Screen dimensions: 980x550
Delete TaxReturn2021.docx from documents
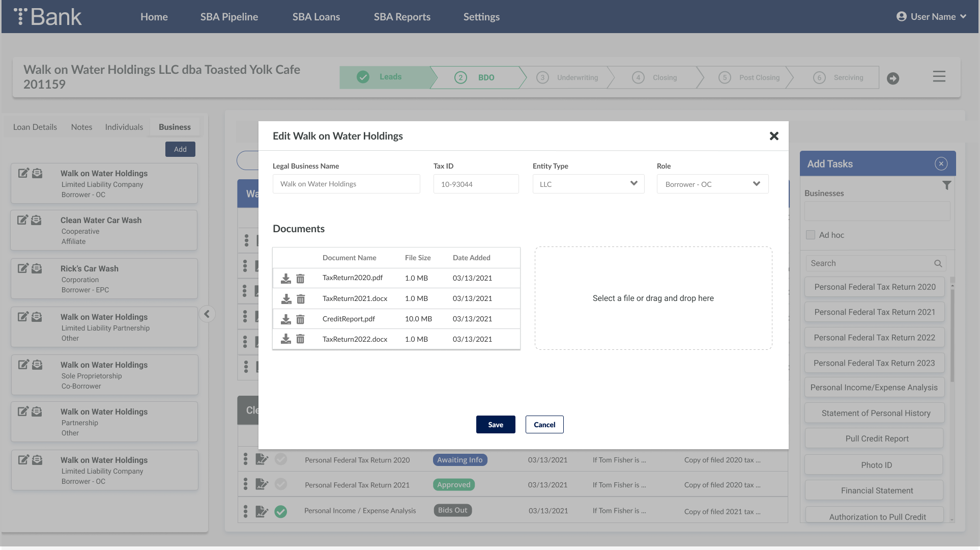(x=301, y=299)
